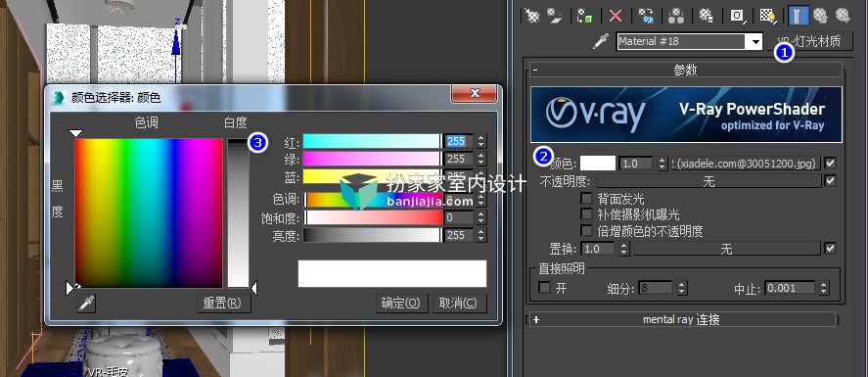
Task: Tick the 补偿摄影机曝光 checkbox
Action: point(586,214)
